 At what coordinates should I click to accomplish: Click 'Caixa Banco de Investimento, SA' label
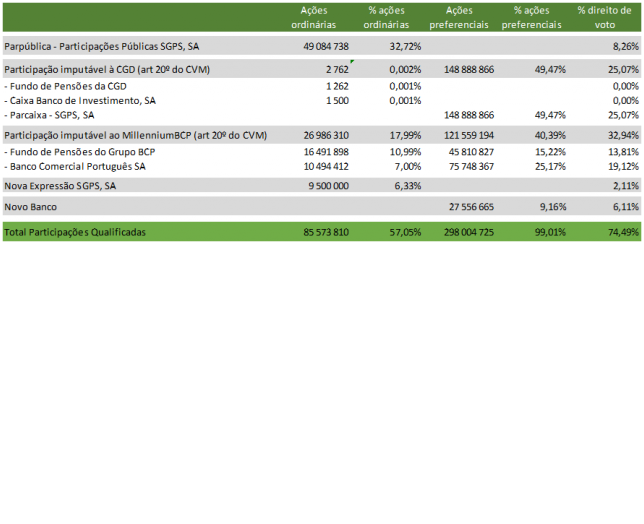(x=80, y=101)
